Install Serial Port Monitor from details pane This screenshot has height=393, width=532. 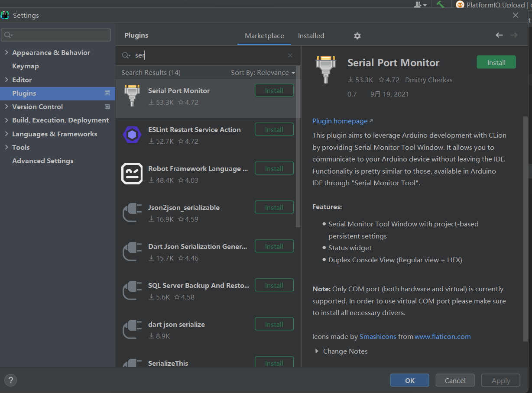point(496,62)
